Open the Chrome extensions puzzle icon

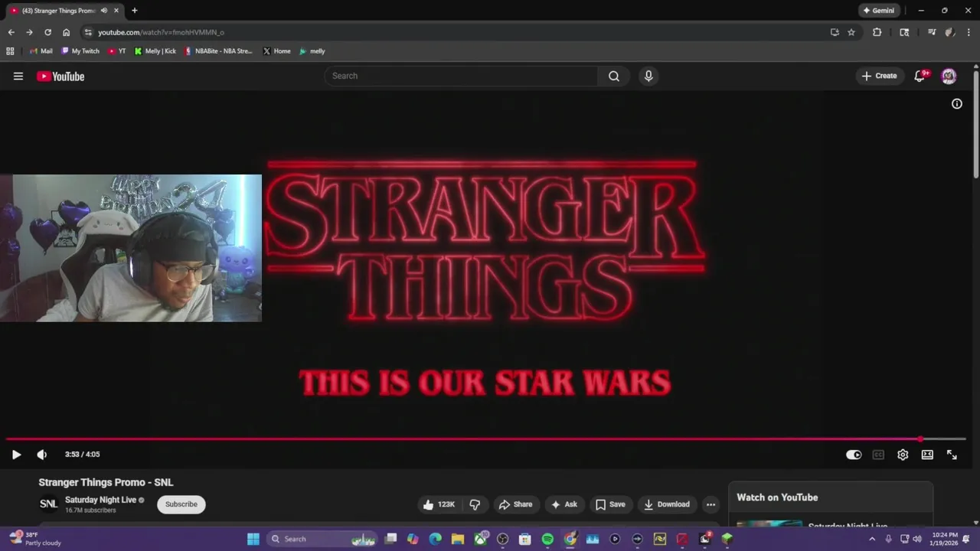[x=877, y=32]
